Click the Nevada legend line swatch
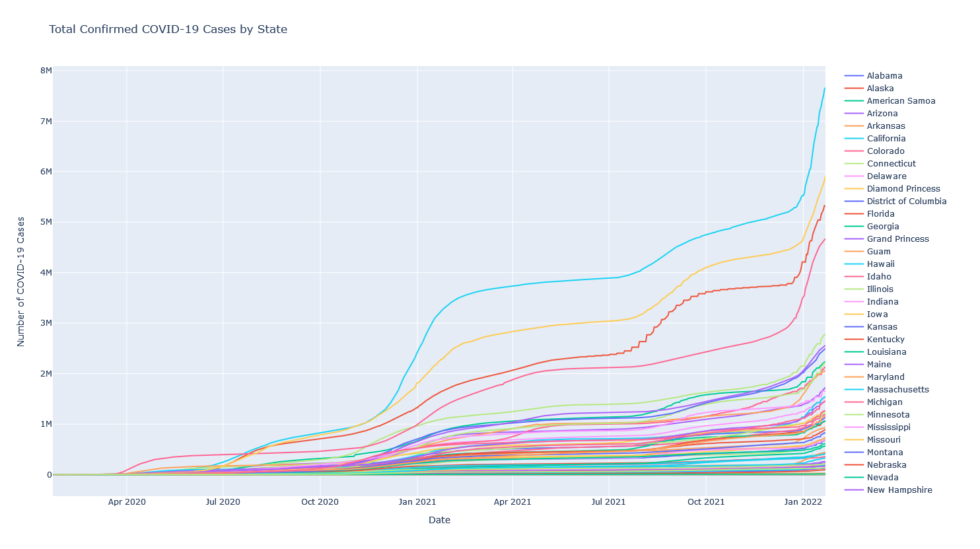980x549 pixels. pyautogui.click(x=854, y=478)
